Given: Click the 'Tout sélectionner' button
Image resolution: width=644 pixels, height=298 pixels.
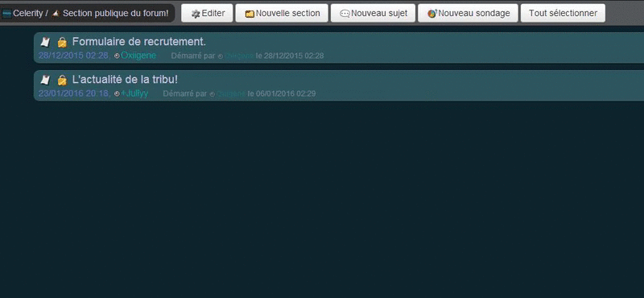Looking at the screenshot, I should [x=563, y=13].
